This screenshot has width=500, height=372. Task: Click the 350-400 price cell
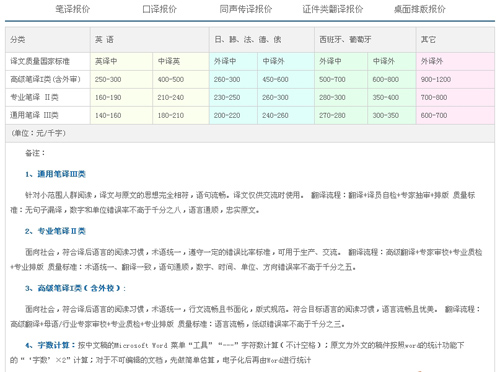392,97
